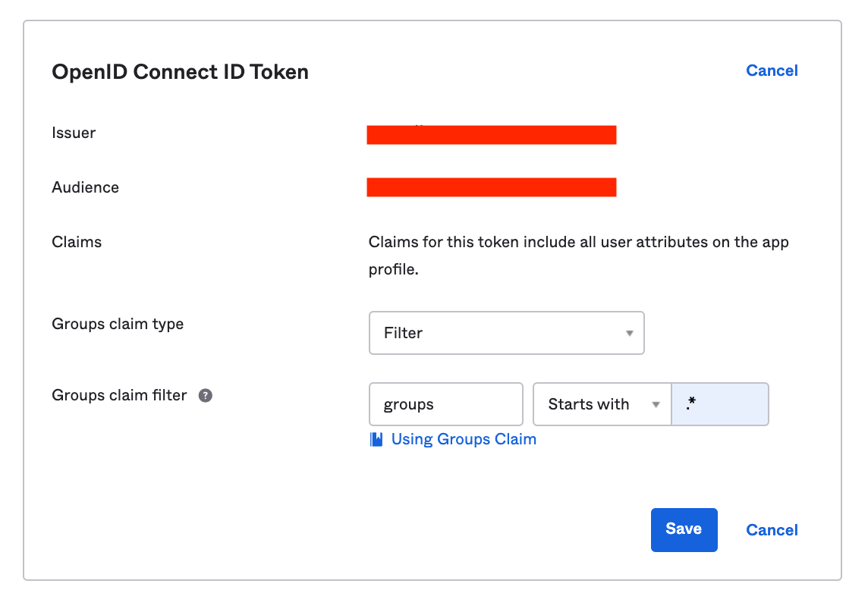Open the Groups claim type Filter dropdown
The height and width of the screenshot is (593, 868).
pos(506,333)
